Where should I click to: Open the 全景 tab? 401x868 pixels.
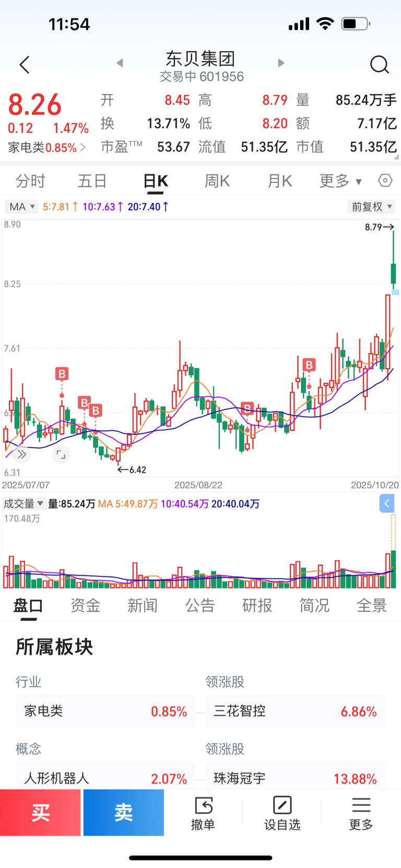coord(372,606)
